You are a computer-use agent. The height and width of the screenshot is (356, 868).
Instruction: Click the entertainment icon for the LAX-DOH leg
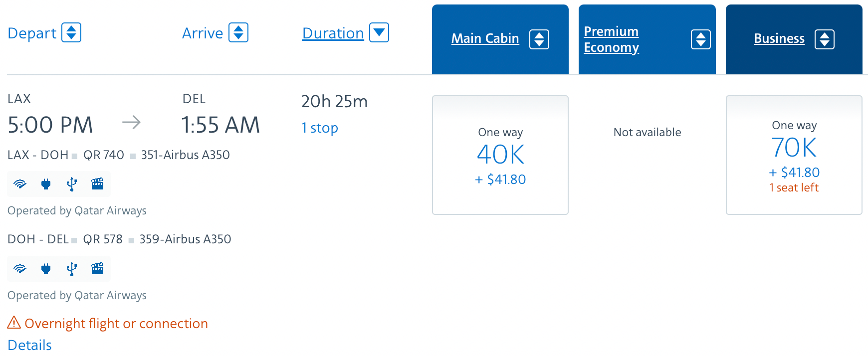(98, 184)
